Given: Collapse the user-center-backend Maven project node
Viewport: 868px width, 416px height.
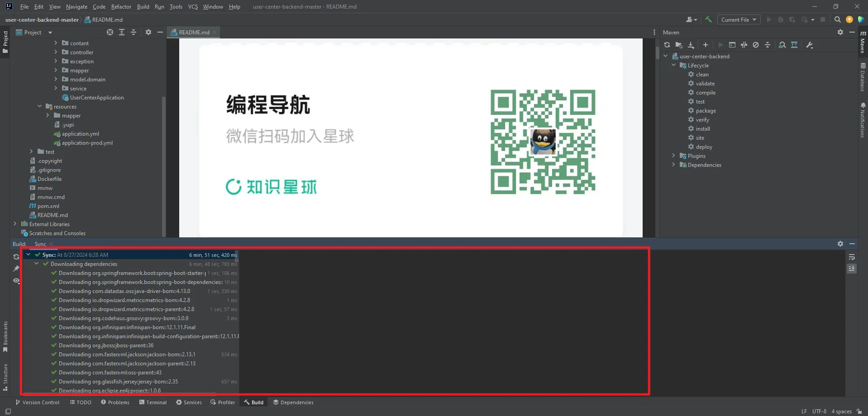Looking at the screenshot, I should (x=666, y=56).
